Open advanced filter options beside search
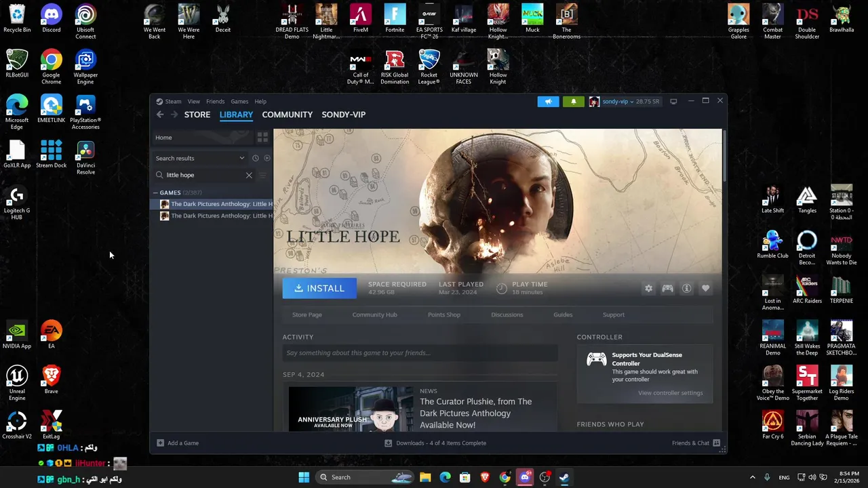 263,175
